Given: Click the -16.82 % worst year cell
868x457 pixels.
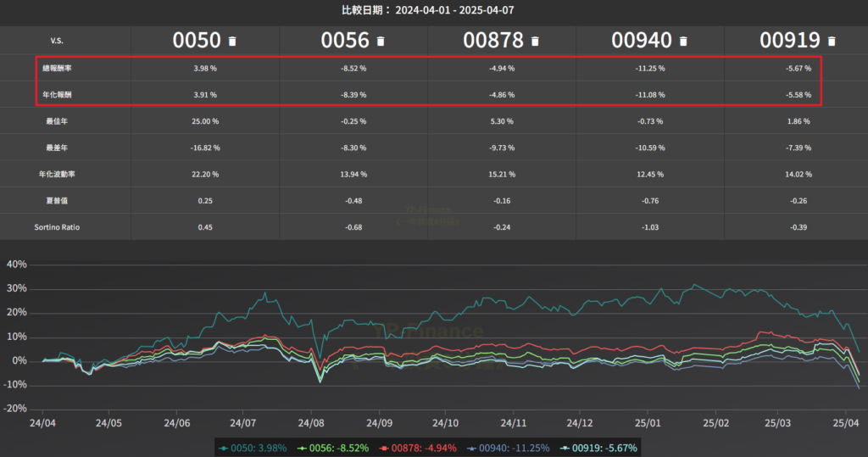Looking at the screenshot, I should pyautogui.click(x=205, y=148).
